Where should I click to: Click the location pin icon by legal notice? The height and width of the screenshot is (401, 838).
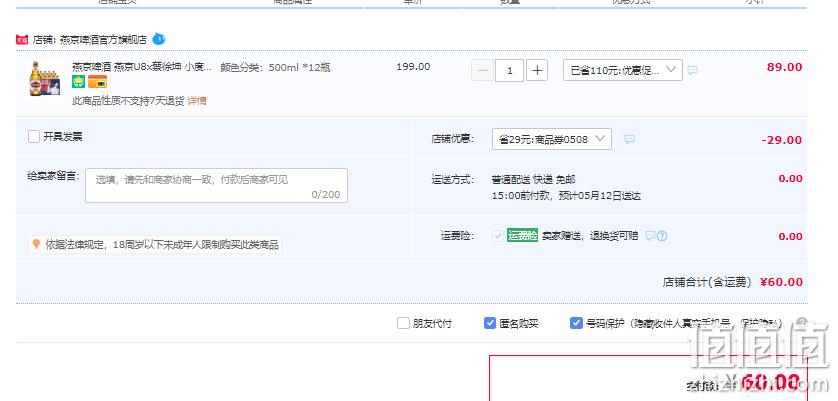[x=36, y=244]
